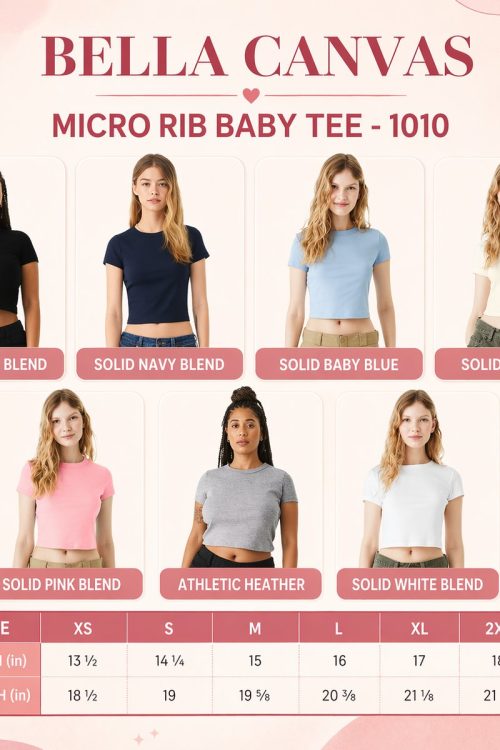Select the XL size column header
500x750 pixels.
click(420, 628)
